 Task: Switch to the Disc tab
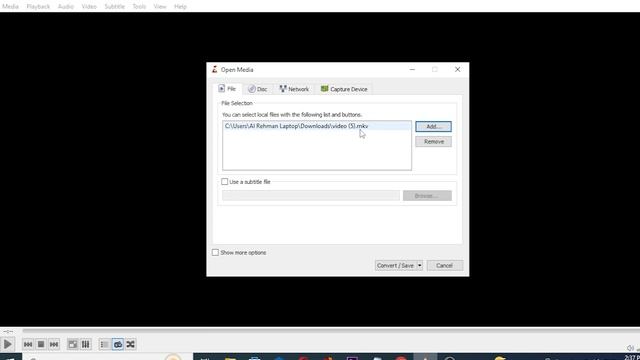click(x=258, y=89)
